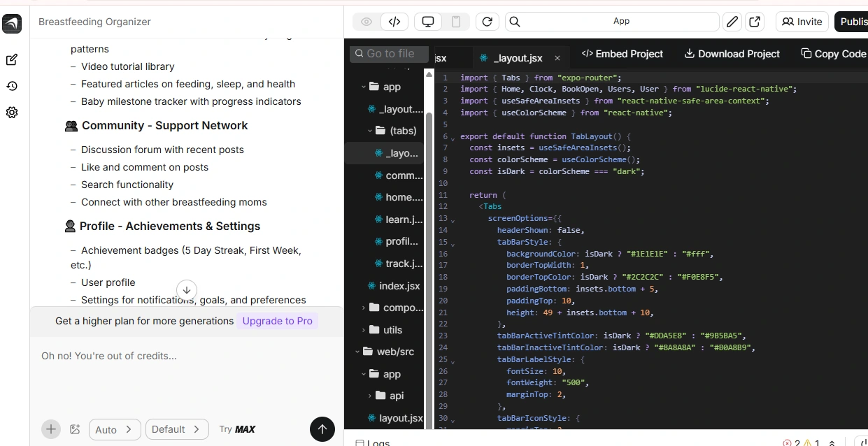Click the App address bar field
Image resolution: width=868 pixels, height=446 pixels.
coord(612,22)
